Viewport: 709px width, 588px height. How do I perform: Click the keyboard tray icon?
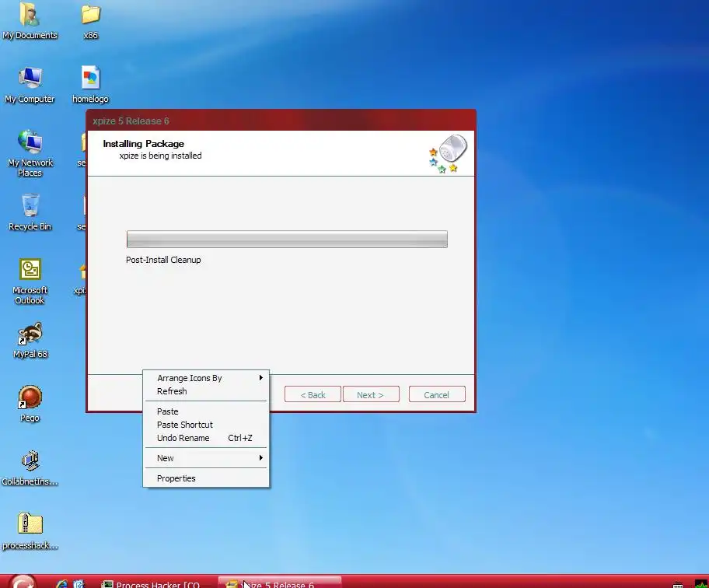click(x=678, y=584)
